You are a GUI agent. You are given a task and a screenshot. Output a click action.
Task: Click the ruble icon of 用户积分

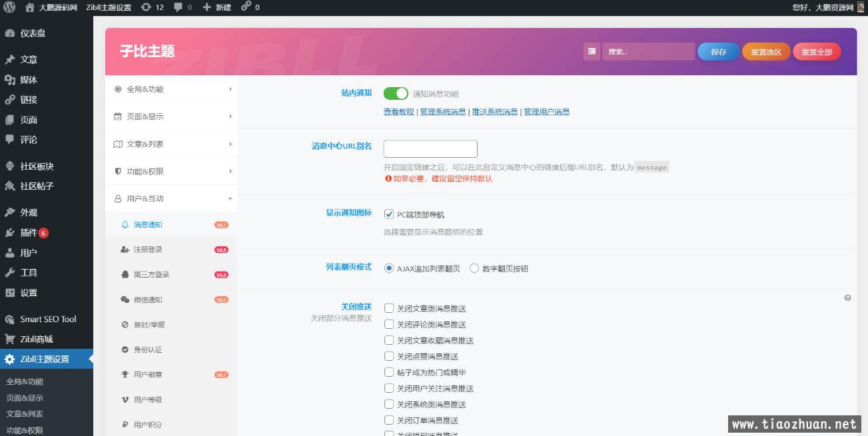click(125, 424)
